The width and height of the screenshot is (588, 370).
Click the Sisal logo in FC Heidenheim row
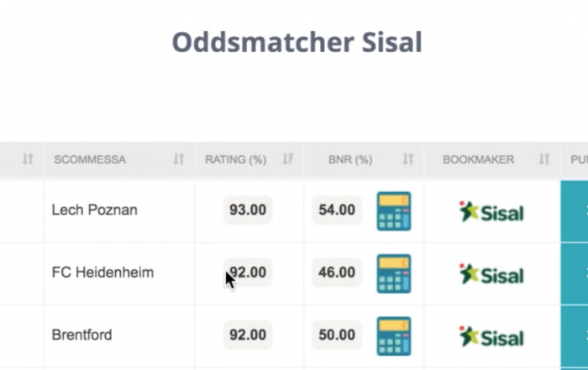coord(491,274)
